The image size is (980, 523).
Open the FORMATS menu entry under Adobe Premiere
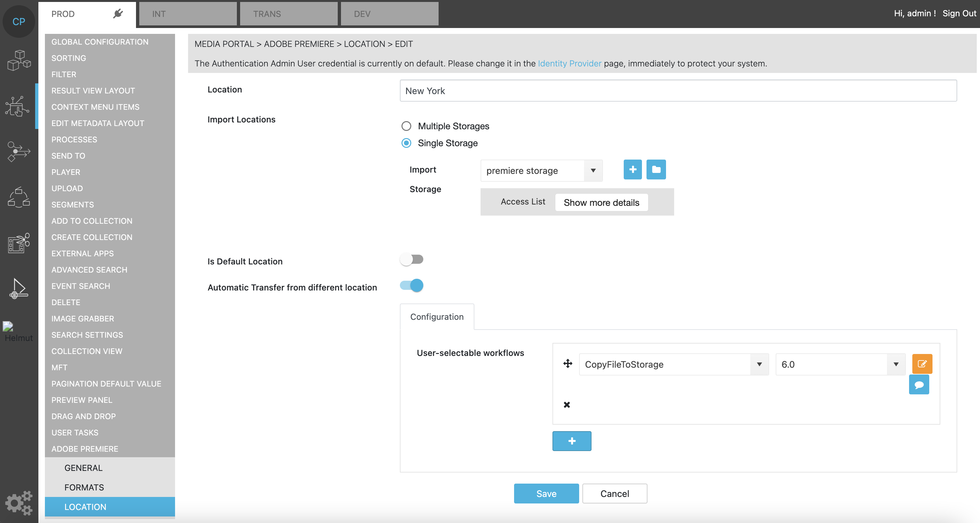84,487
